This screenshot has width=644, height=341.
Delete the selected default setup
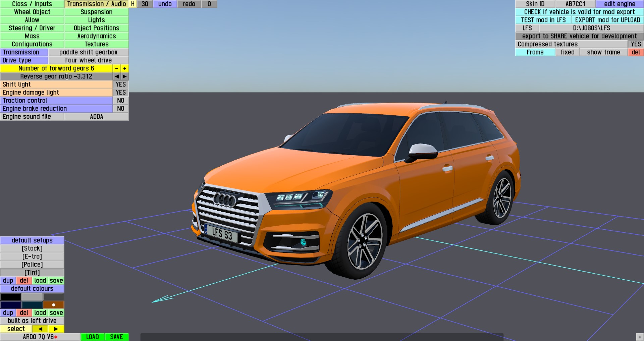pos(24,281)
